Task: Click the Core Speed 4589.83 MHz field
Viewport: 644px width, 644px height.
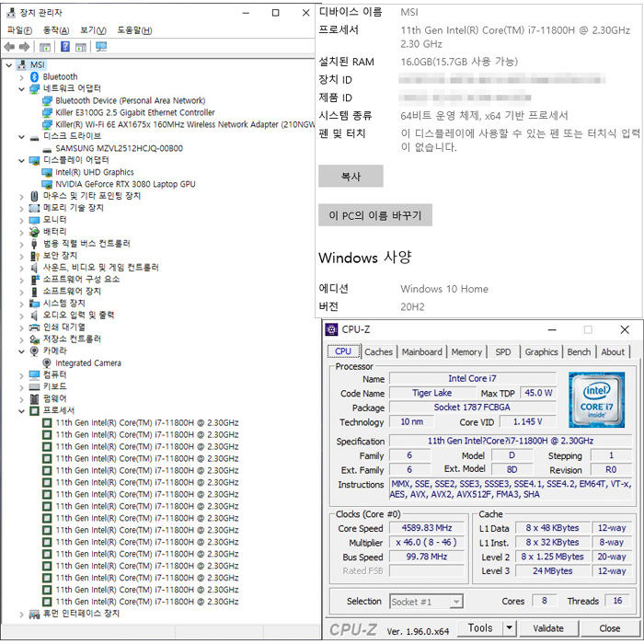Action: tap(427, 528)
